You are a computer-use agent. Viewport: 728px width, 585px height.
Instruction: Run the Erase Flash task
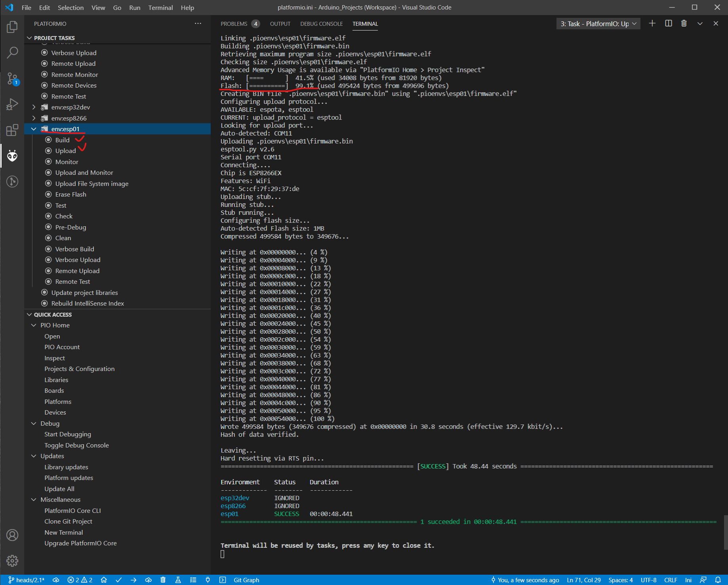pos(71,194)
